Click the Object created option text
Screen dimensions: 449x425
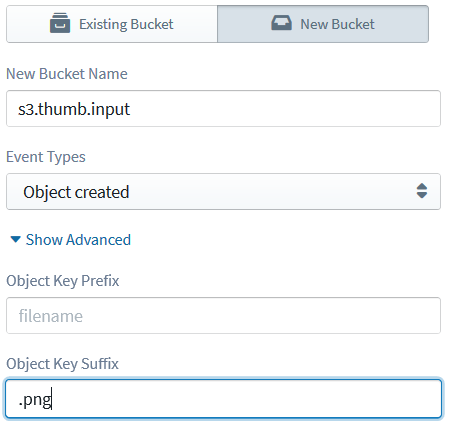click(x=76, y=192)
